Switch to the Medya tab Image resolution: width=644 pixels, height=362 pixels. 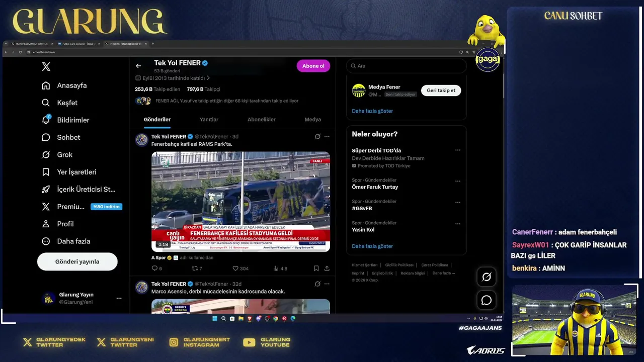(x=312, y=120)
